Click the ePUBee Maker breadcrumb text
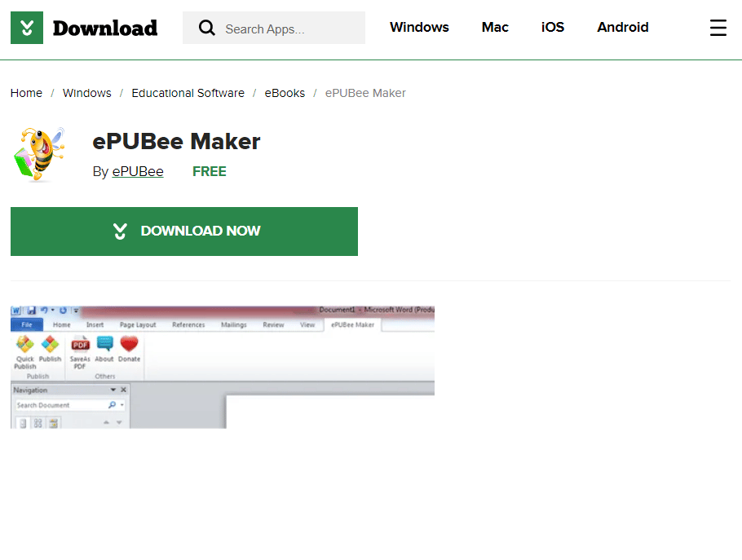Screen dimensions: 742x560 pyautogui.click(x=365, y=93)
